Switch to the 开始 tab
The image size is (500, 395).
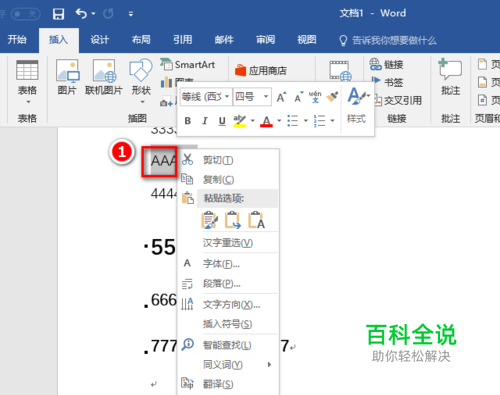(17, 40)
